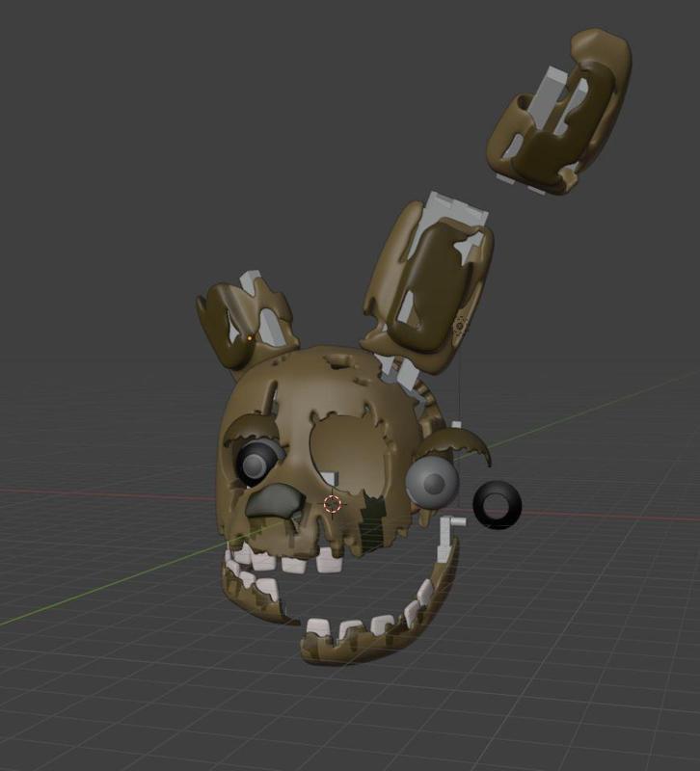Select the gray nose on the mask
700x771 pixels.
tap(275, 501)
